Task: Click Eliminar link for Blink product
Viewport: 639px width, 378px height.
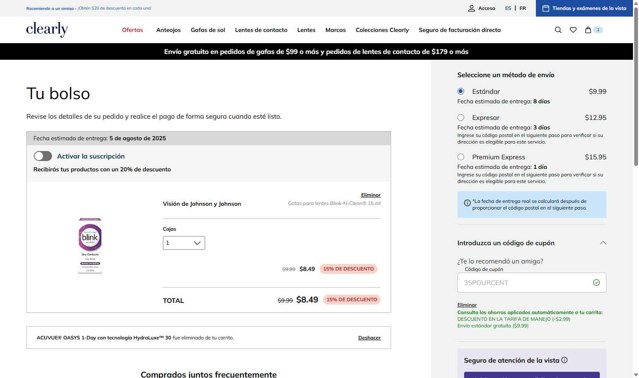Action: (x=370, y=195)
